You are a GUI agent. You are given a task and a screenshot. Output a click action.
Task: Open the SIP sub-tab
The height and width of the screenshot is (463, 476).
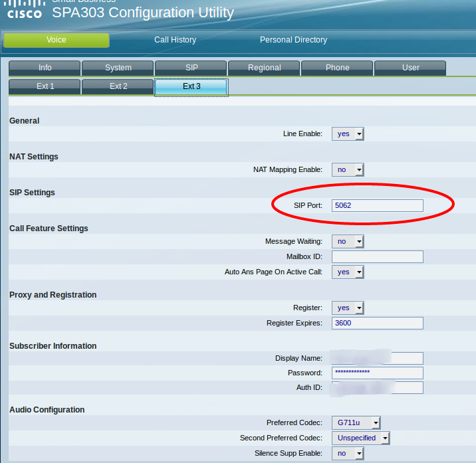point(191,68)
